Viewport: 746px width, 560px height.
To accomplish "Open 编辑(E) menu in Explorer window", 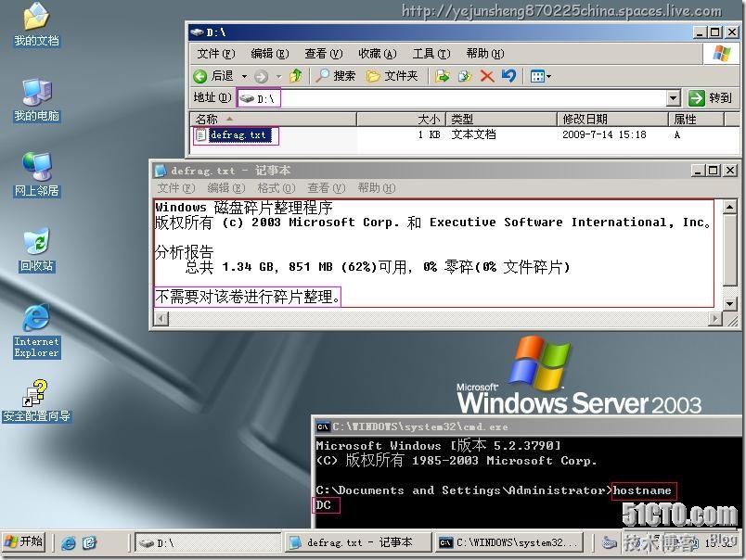I will pyautogui.click(x=270, y=54).
